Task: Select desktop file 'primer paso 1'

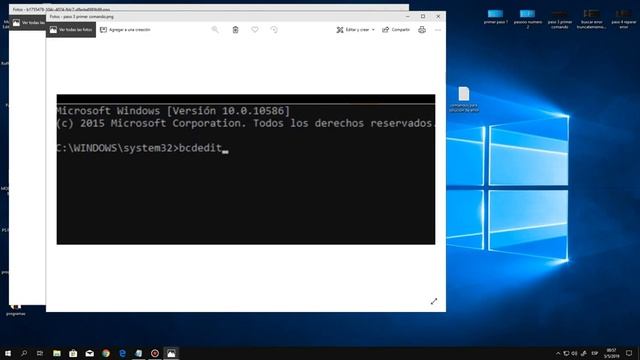Action: click(x=496, y=17)
